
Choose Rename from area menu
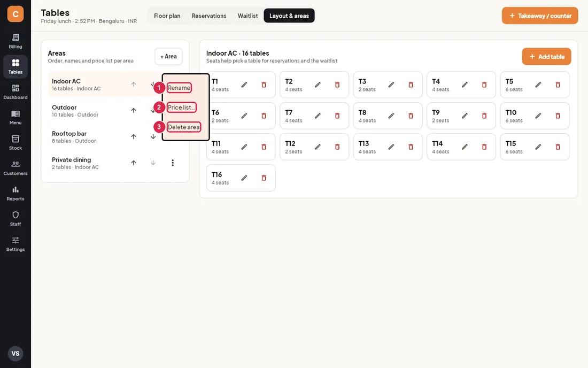[179, 88]
